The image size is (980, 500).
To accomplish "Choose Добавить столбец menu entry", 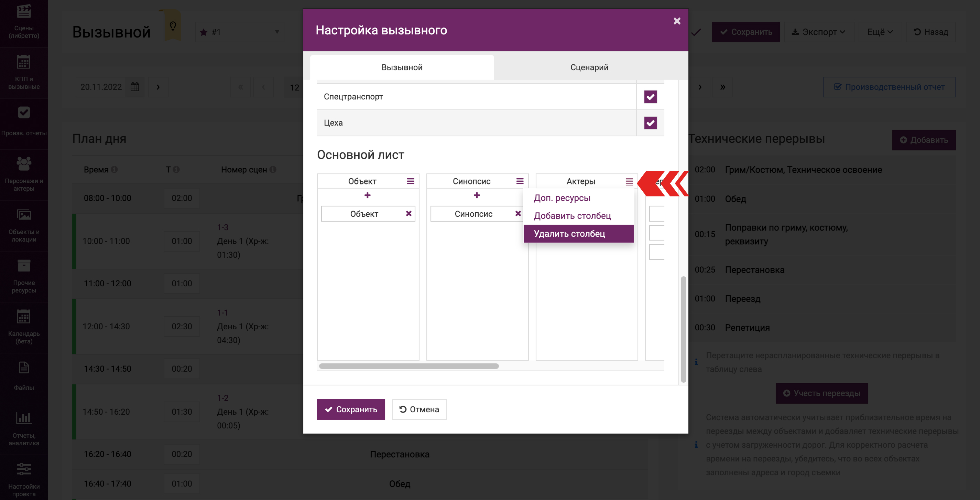I will point(578,216).
